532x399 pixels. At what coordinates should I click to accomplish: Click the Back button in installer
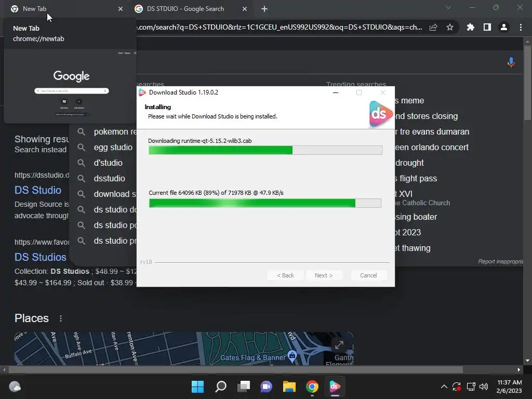285,275
